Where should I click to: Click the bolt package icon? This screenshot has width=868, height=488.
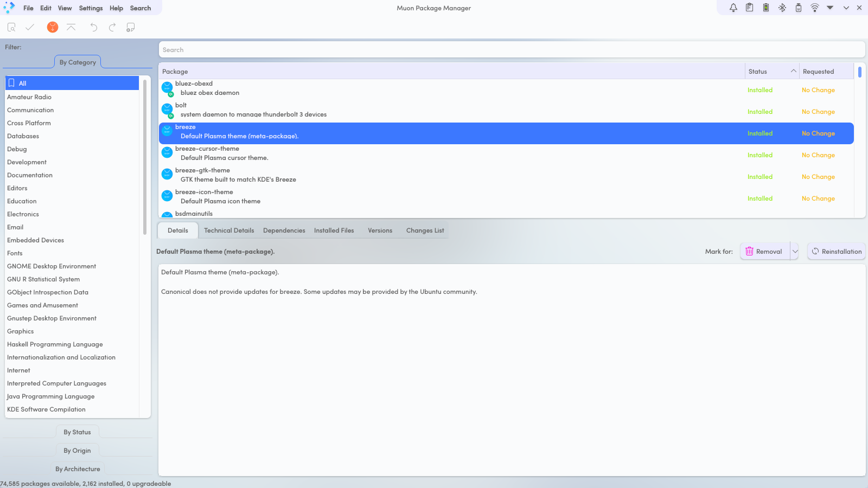coord(168,110)
